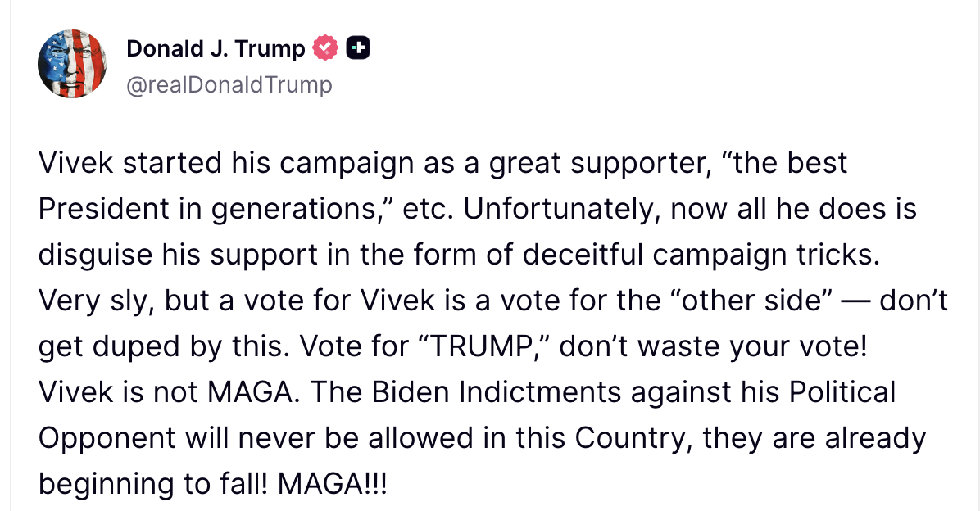Open the Donald J. Trump display name
The height and width of the screenshot is (511, 980).
[216, 49]
